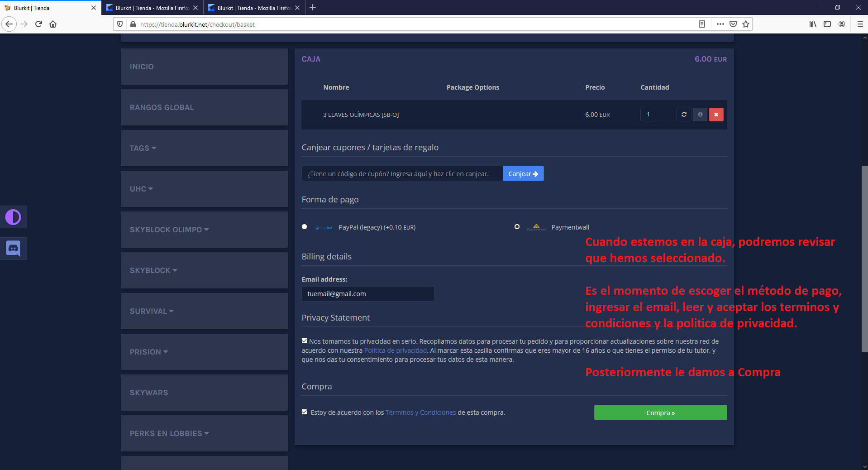Expand the SKYBLOCK OLIMPO category
The width and height of the screenshot is (868, 470).
click(x=204, y=230)
